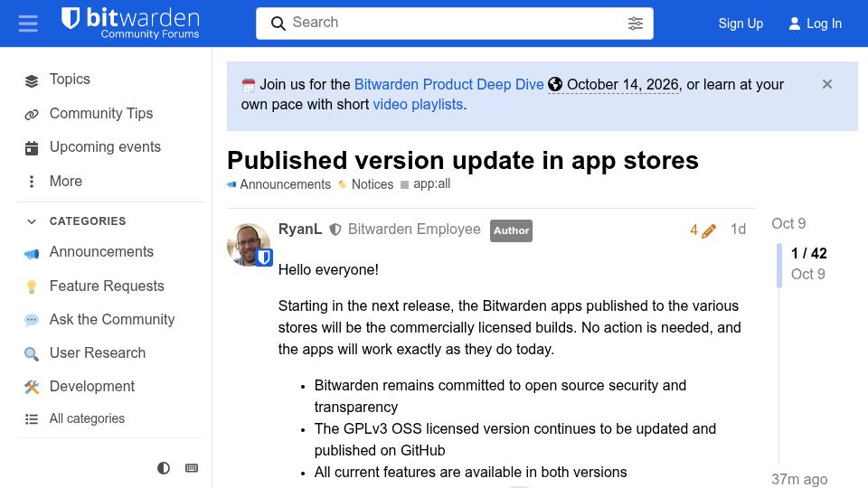Click the User Research magnifier icon
The image size is (868, 488).
pyautogui.click(x=32, y=354)
